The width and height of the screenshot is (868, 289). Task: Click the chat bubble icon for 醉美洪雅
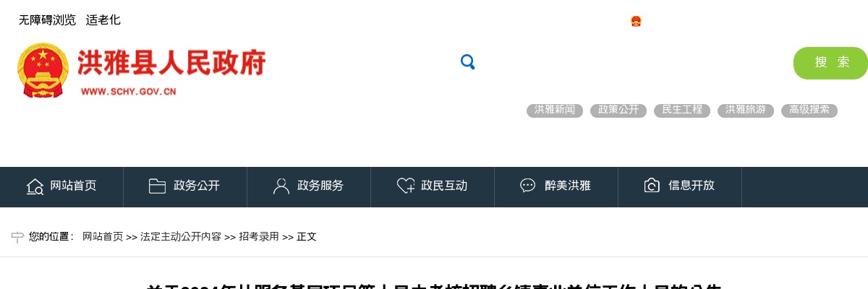[x=528, y=186]
